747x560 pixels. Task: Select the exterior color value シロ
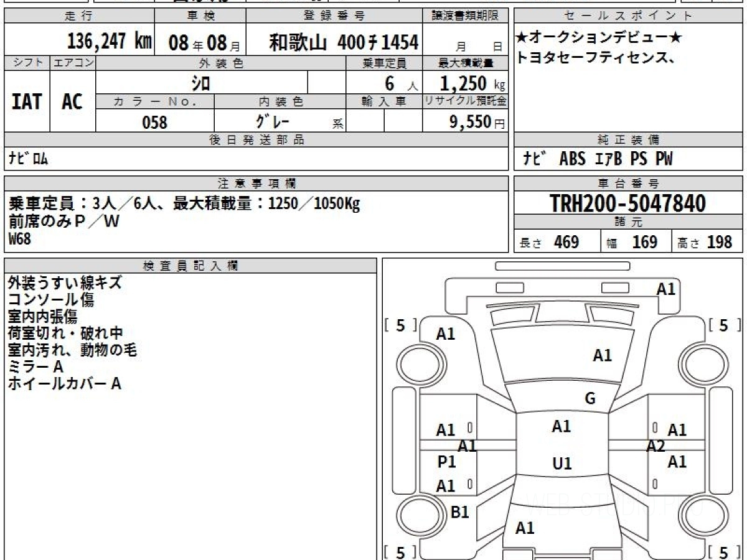pyautogui.click(x=200, y=83)
